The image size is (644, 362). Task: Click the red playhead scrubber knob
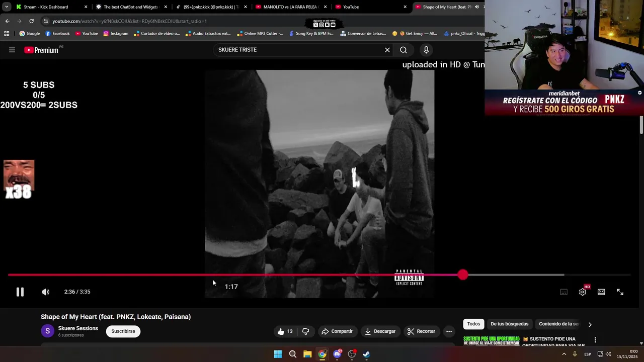[463, 275]
